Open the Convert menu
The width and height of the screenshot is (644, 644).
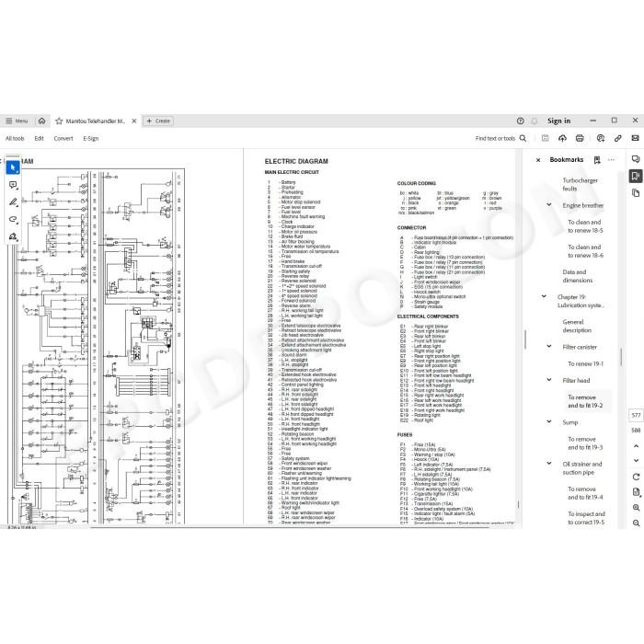(x=63, y=138)
